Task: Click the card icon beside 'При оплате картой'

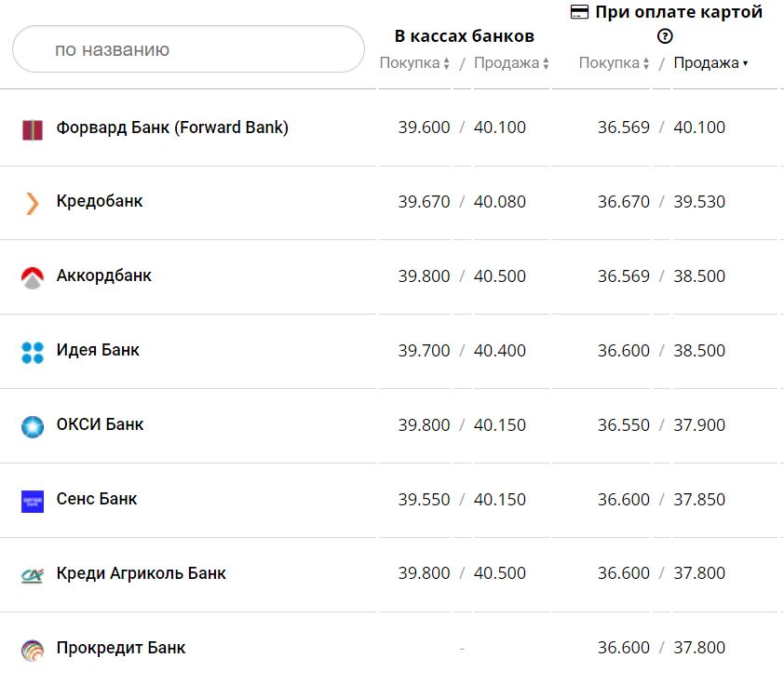Action: [579, 12]
